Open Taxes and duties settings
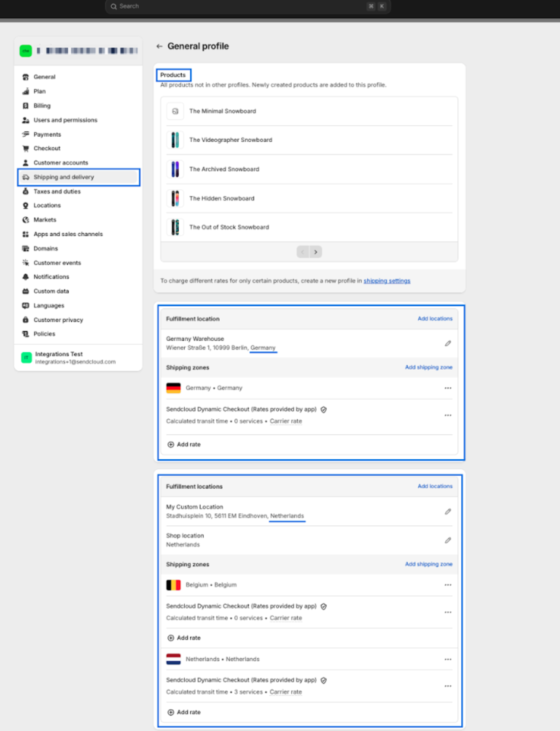This screenshot has height=731, width=560. point(79,191)
